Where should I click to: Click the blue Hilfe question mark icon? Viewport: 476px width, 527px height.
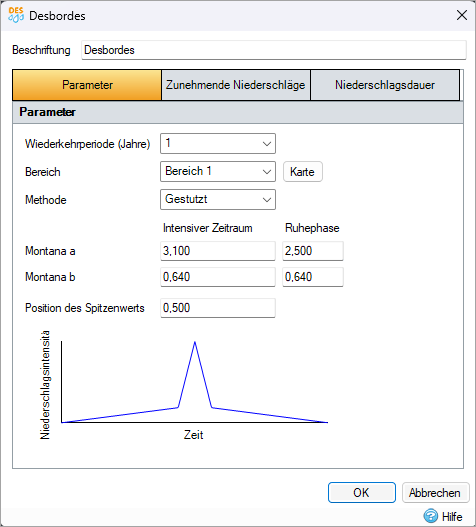(x=431, y=516)
